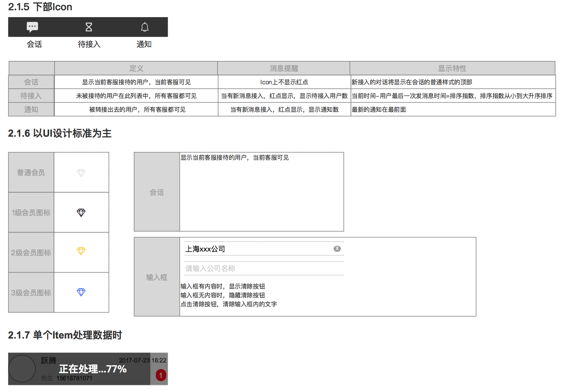
Task: Click the round avatar on the 跃腾 item
Action: 22,369
